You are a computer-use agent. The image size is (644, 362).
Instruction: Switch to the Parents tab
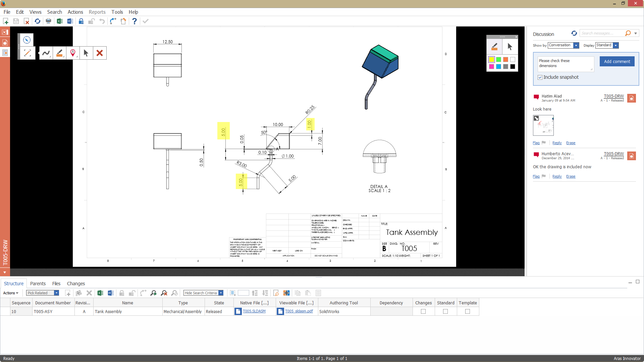pyautogui.click(x=38, y=284)
